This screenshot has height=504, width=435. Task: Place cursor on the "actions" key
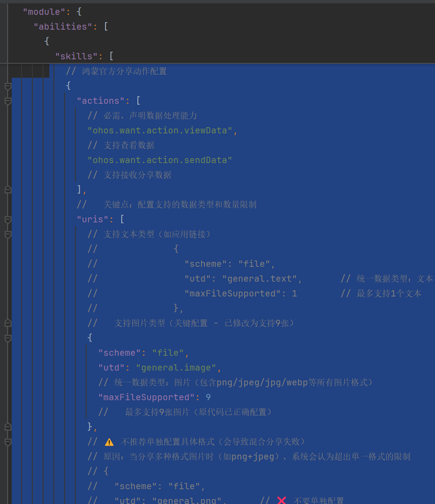coord(101,101)
